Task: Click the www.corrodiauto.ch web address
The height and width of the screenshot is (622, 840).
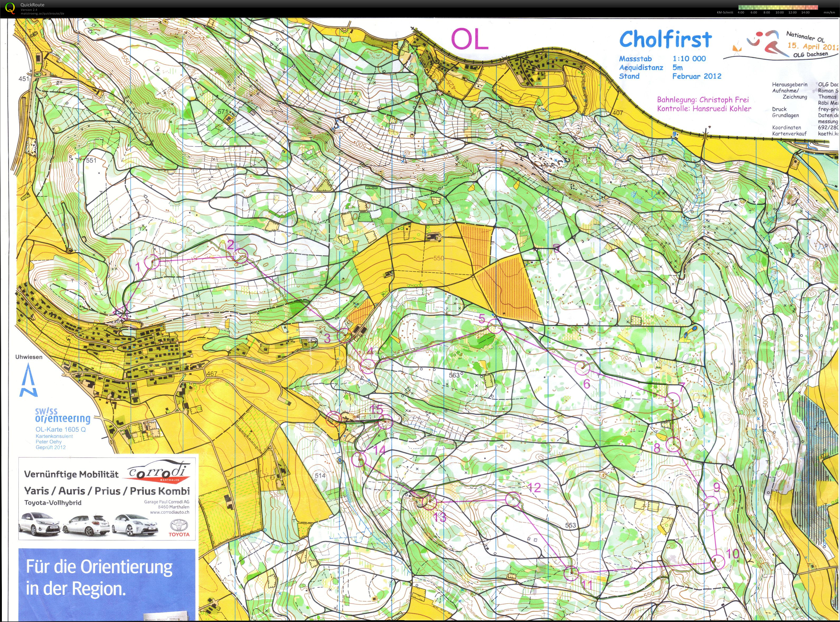Action: (170, 512)
